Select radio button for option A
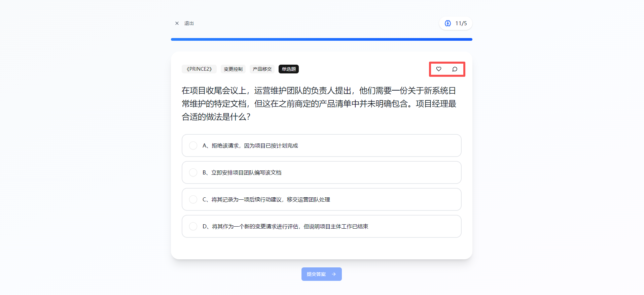 pyautogui.click(x=193, y=145)
